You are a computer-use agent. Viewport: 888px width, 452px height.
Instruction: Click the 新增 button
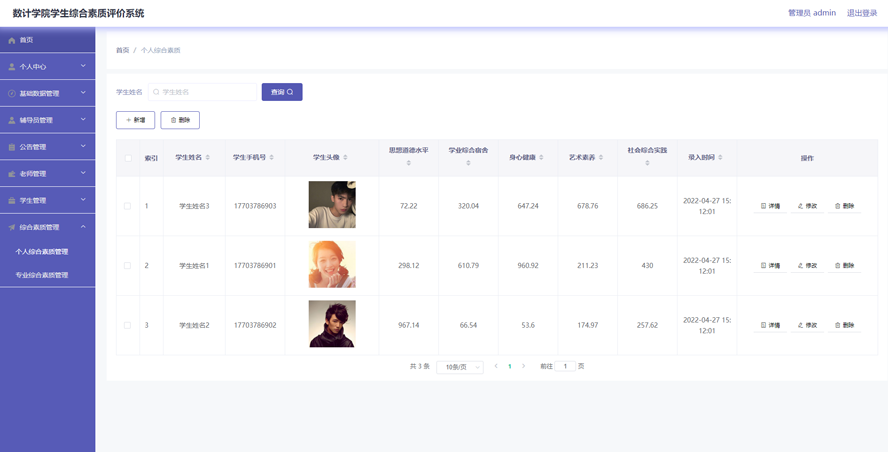135,120
